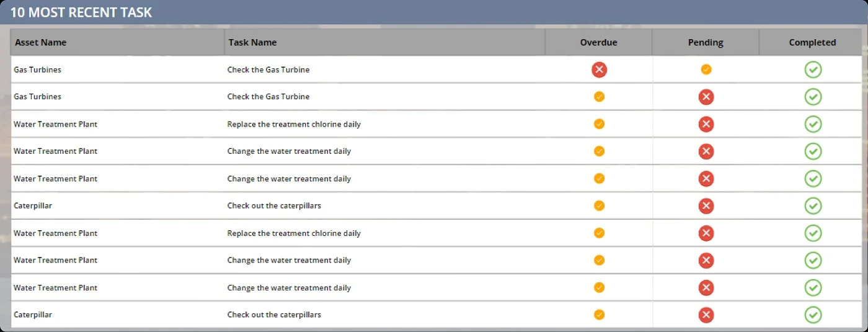Sort by the Task Name column header
This screenshot has width=868, height=332.
[x=252, y=42]
